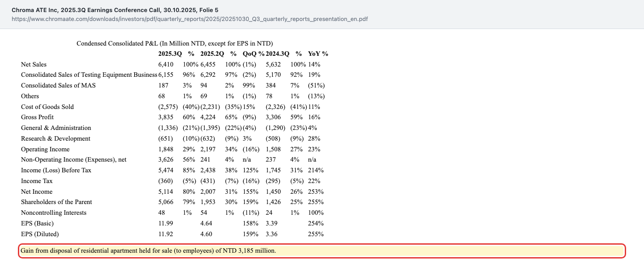Select the Condensed Consolidated P&L table title
This screenshot has width=644, height=271.
coord(175,43)
